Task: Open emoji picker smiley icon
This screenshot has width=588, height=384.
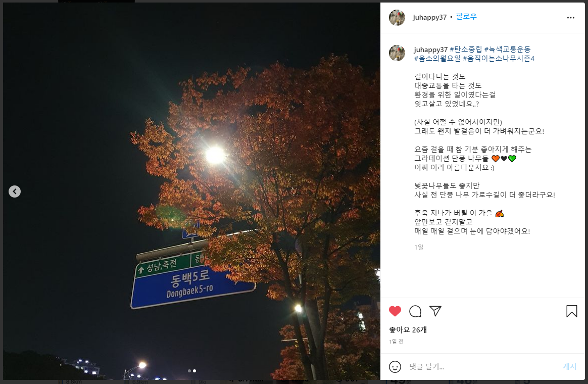Action: click(x=395, y=367)
